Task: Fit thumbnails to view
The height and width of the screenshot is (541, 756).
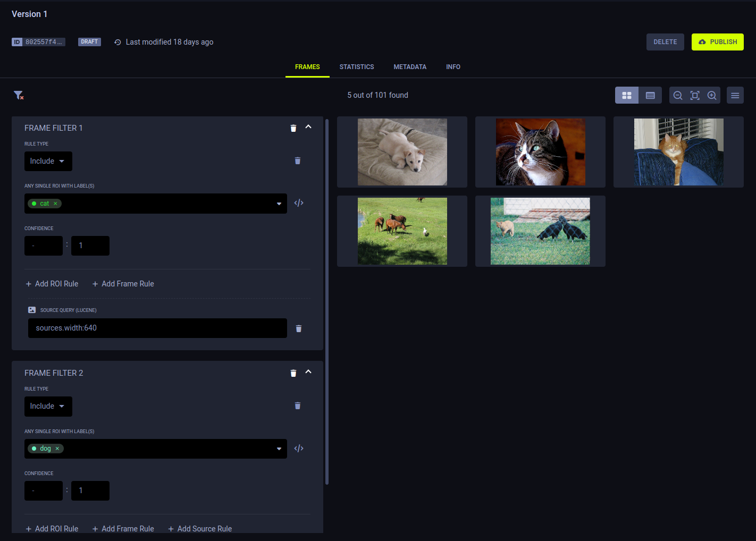Action: coord(695,95)
